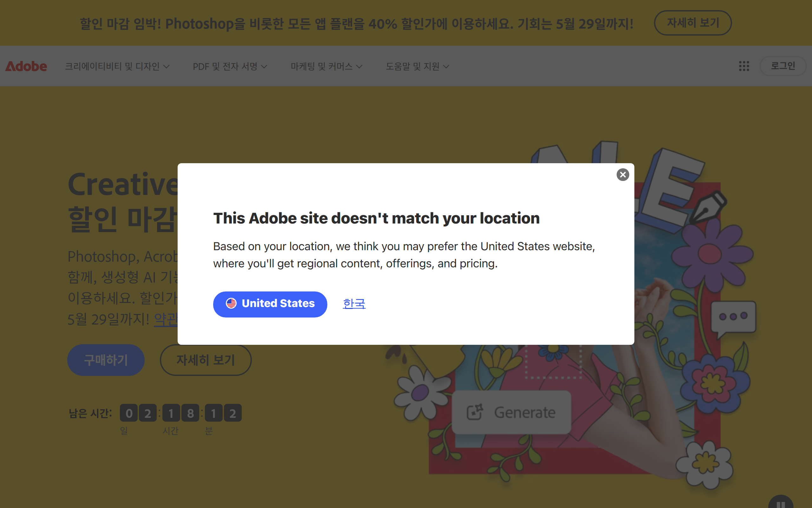Expand the 크리에이티비티 및 디자인 menu
812x508 pixels.
117,67
